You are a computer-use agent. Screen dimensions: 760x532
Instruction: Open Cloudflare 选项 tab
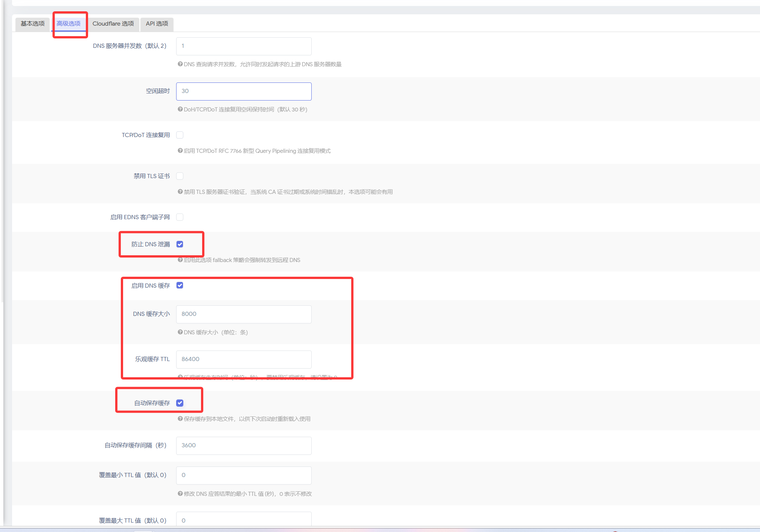(113, 24)
